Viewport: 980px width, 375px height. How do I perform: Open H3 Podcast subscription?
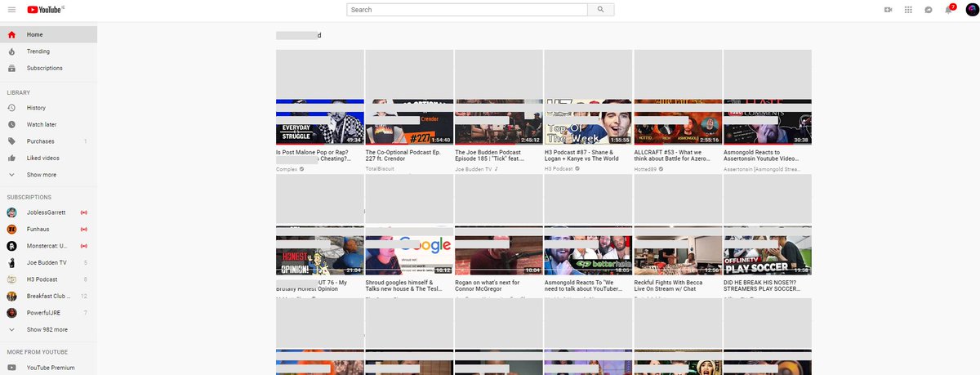coord(48,279)
